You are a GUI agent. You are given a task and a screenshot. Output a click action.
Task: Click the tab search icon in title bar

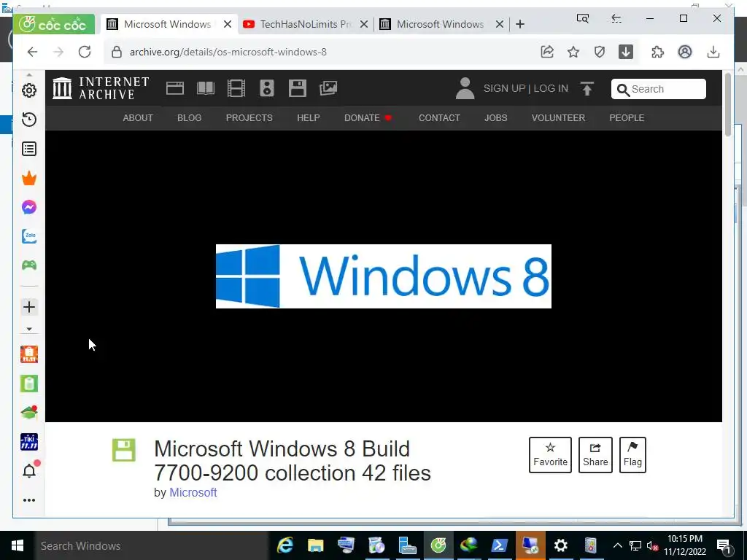[583, 18]
